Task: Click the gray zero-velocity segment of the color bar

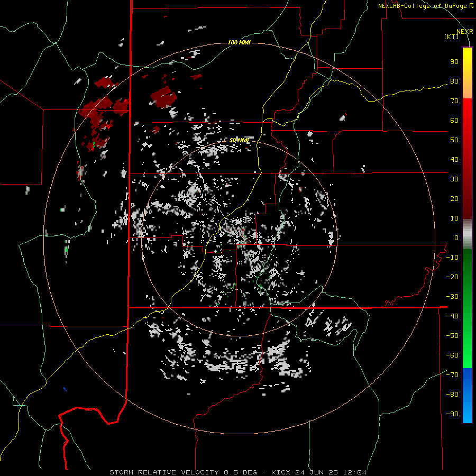Action: point(467,234)
